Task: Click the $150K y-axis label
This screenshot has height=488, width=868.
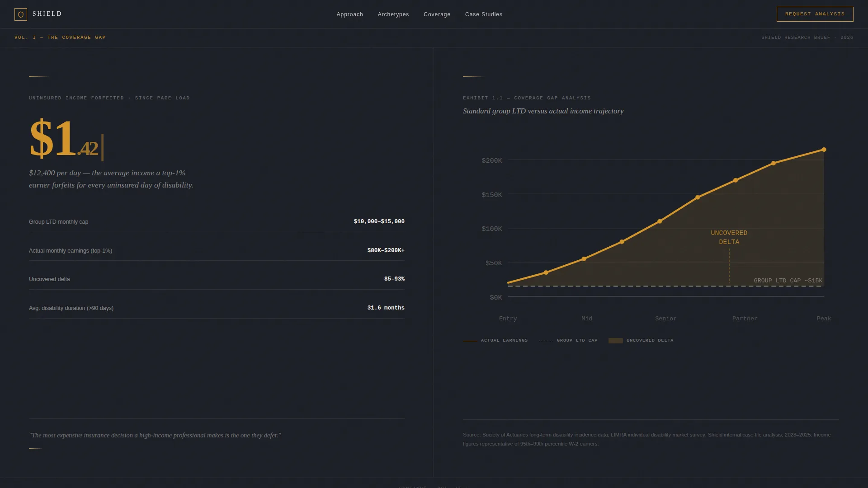Action: click(x=491, y=195)
